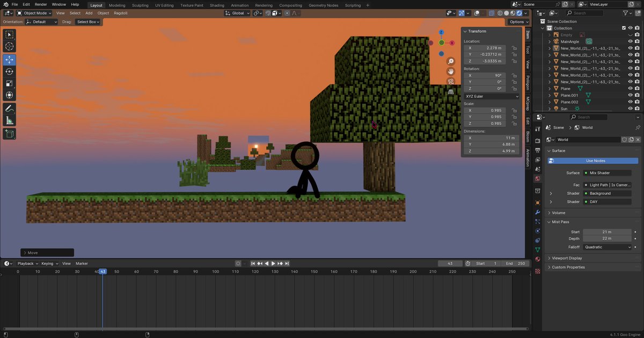This screenshot has height=338, width=644.
Task: Open the Modifiers wrench properties tab
Action: pos(538,212)
